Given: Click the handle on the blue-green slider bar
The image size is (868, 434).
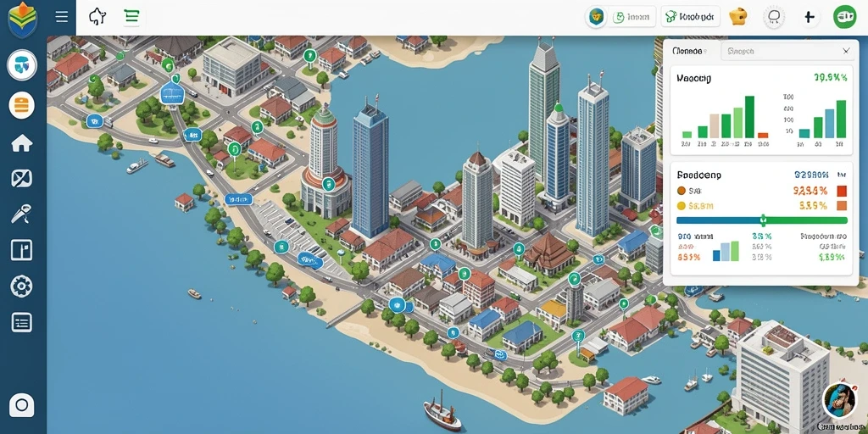Looking at the screenshot, I should coord(764,220).
